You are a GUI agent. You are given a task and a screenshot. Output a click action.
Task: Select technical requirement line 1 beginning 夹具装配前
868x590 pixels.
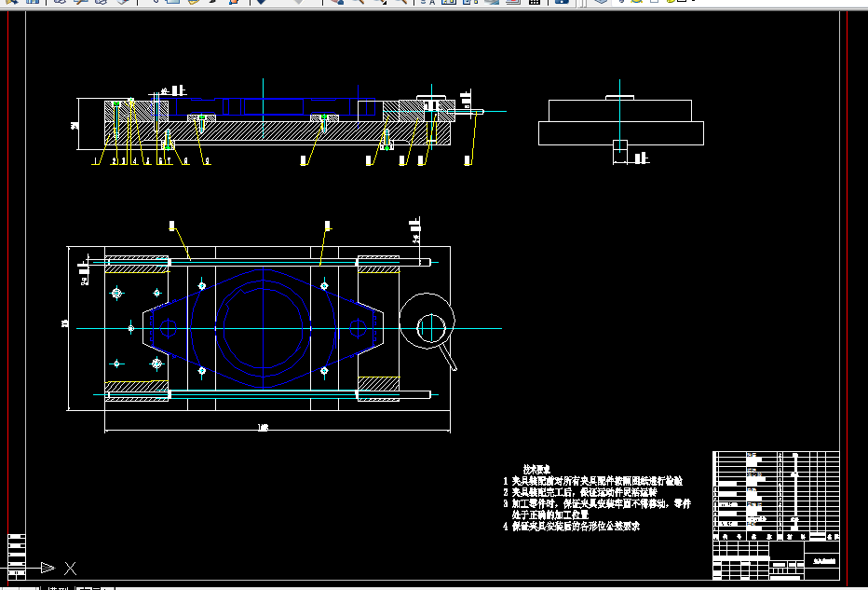point(592,481)
